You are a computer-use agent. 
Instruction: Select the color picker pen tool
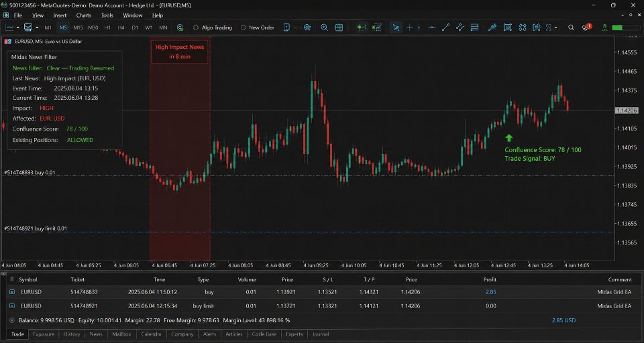point(492,27)
